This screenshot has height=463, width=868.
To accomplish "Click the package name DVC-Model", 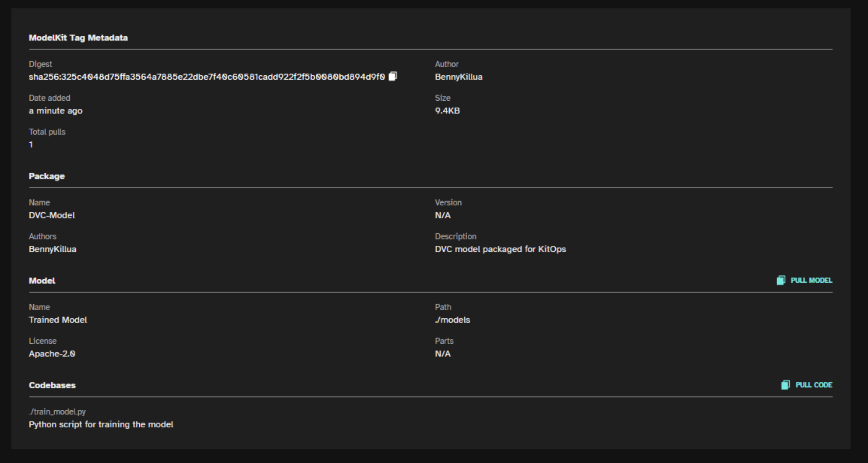I will point(52,215).
